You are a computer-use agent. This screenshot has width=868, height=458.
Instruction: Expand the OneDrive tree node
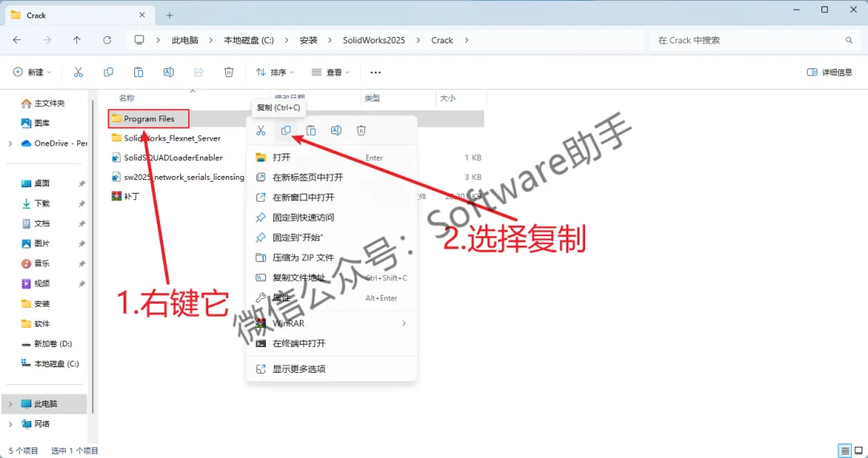10,143
